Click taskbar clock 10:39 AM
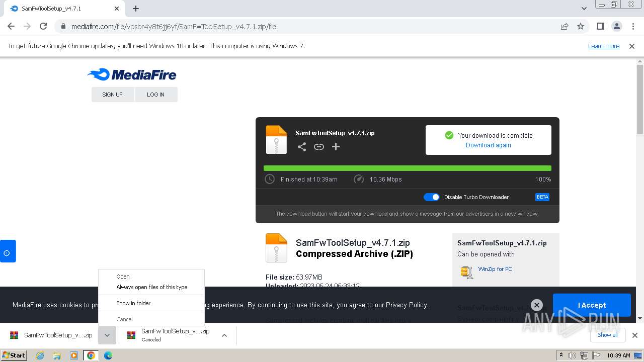 pos(618,355)
